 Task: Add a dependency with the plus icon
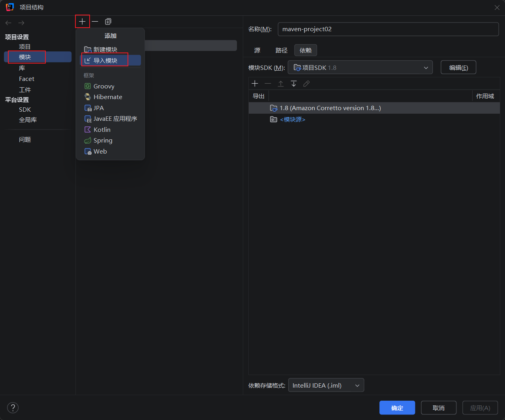click(255, 84)
